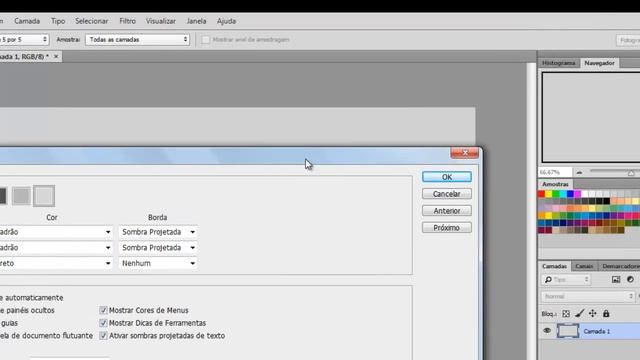640x360 pixels.
Task: Toggle Ativar sombras projetadas de texto
Action: pyautogui.click(x=103, y=336)
